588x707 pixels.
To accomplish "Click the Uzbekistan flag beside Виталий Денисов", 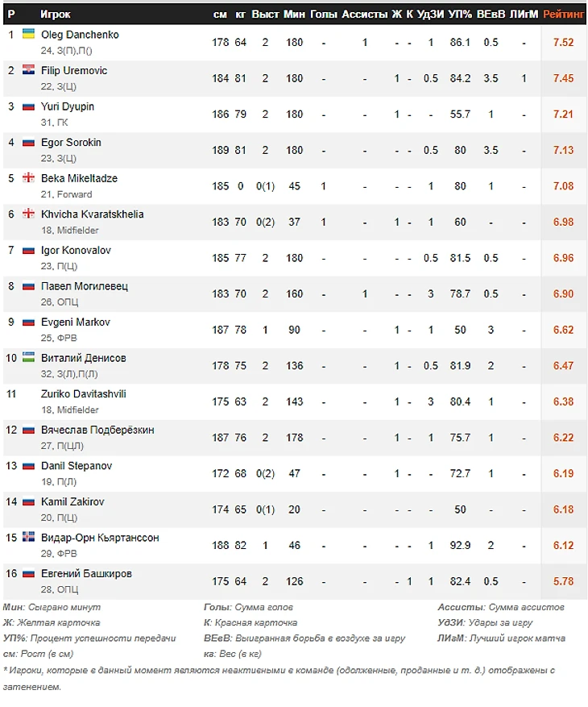I will (x=28, y=357).
